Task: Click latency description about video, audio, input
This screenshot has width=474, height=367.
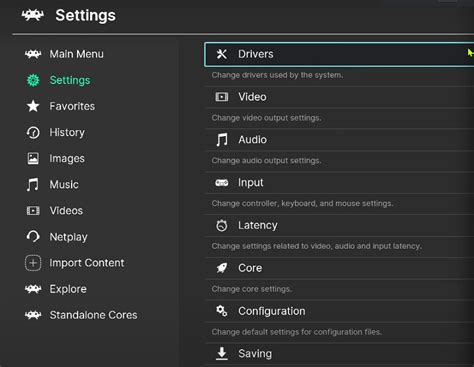Action: (x=317, y=246)
